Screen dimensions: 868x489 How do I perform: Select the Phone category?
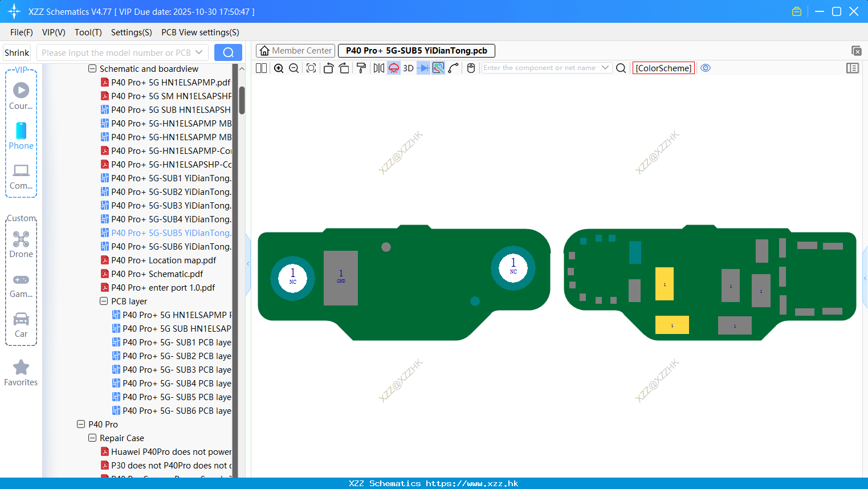pos(21,136)
